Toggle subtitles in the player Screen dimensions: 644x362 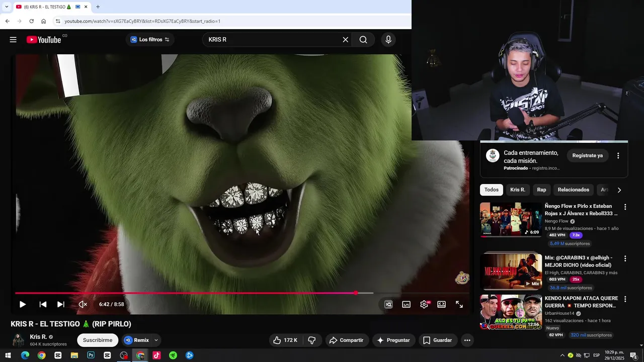[406, 304]
